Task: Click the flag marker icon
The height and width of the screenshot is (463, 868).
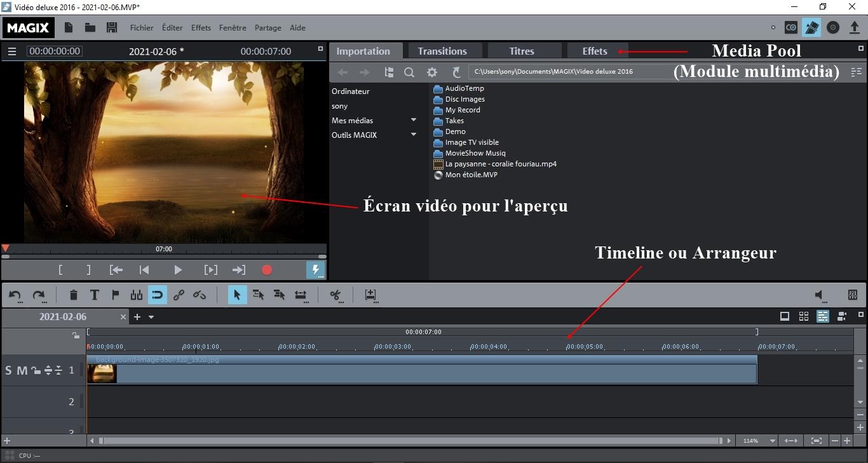Action: point(116,295)
